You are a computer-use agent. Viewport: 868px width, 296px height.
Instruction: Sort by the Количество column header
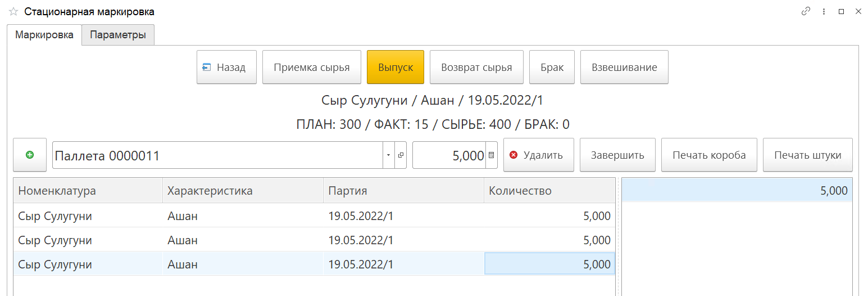[x=549, y=191]
